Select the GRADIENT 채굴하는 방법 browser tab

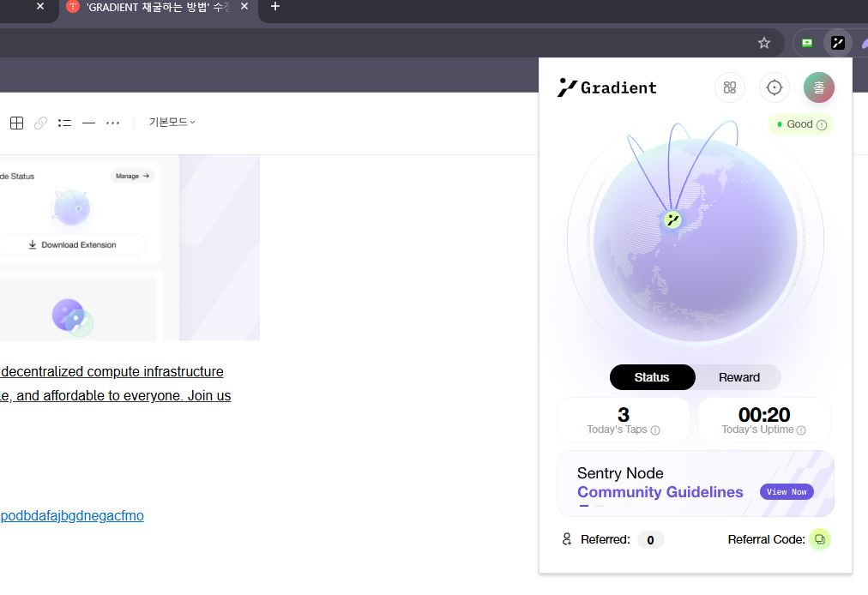(158, 7)
